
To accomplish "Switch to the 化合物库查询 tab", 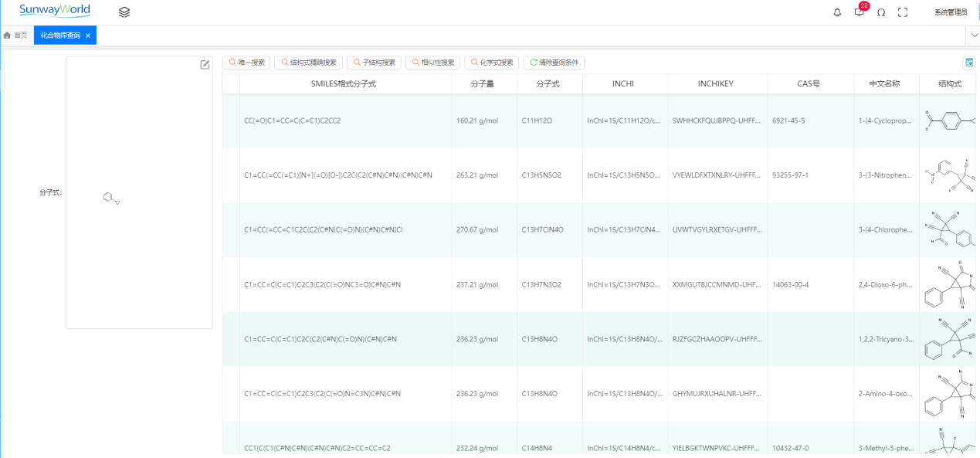I will click(60, 36).
